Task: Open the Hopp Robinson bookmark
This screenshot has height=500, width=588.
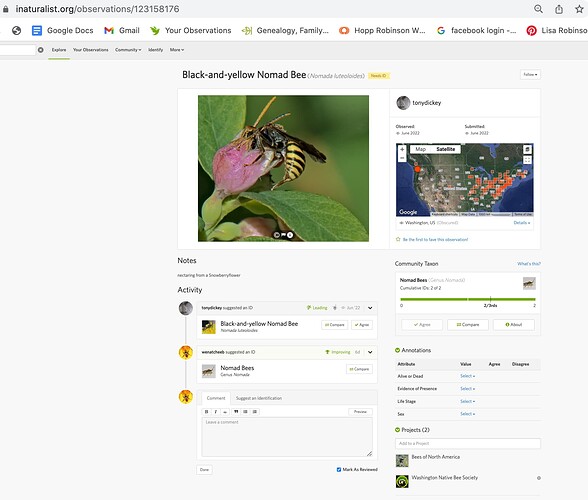Action: 382,30
